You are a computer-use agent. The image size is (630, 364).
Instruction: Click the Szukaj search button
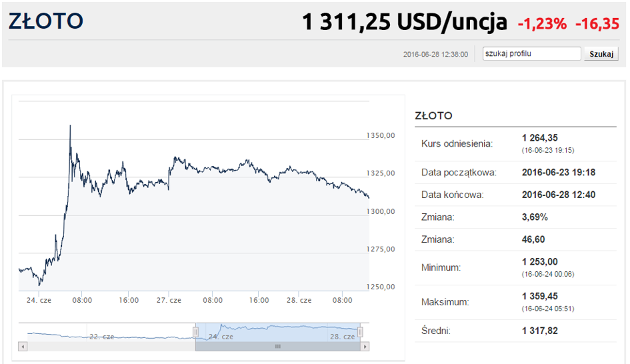pyautogui.click(x=601, y=54)
